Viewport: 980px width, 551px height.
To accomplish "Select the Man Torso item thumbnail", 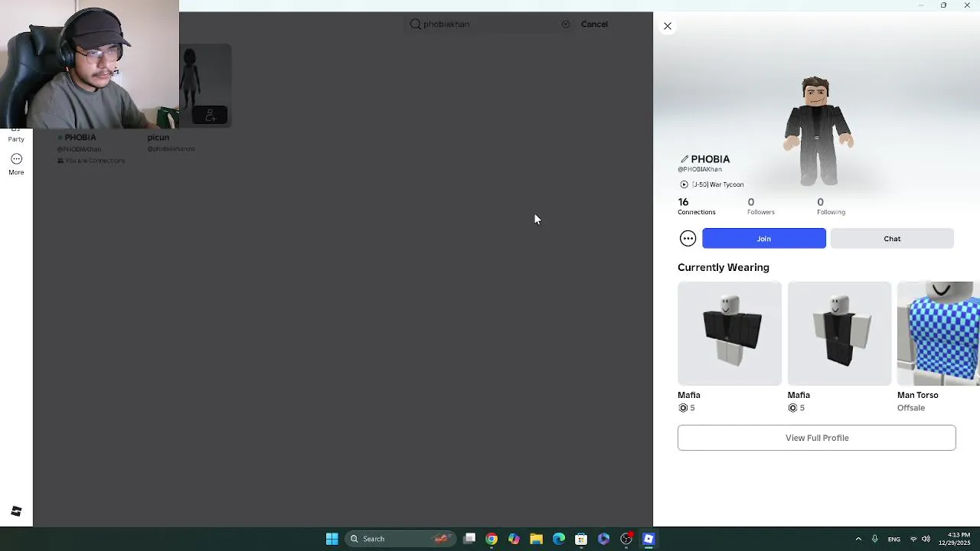I will (939, 334).
